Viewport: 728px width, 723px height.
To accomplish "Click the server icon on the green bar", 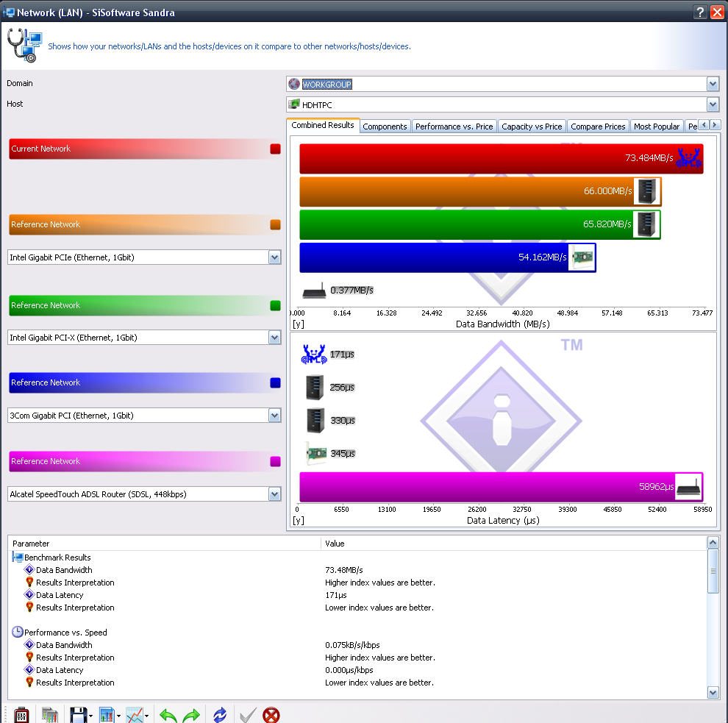I will pyautogui.click(x=646, y=224).
